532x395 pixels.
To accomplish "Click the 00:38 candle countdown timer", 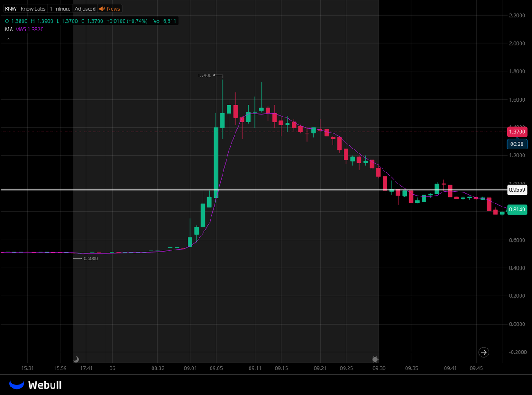I will point(517,144).
